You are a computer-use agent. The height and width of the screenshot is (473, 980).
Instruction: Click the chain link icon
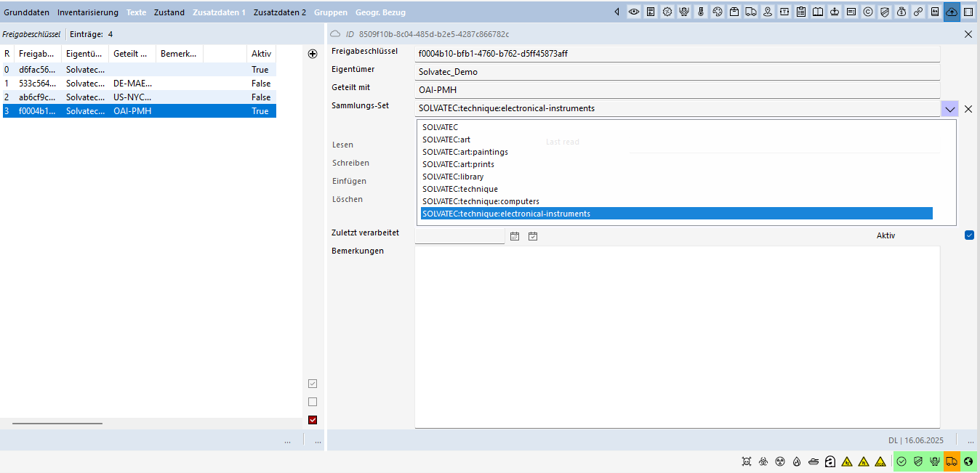click(x=918, y=12)
